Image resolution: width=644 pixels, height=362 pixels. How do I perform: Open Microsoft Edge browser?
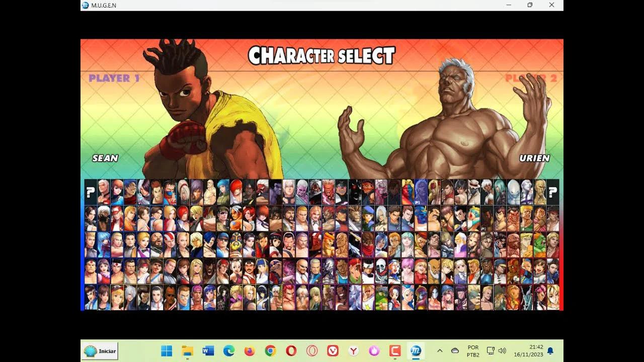(x=229, y=351)
